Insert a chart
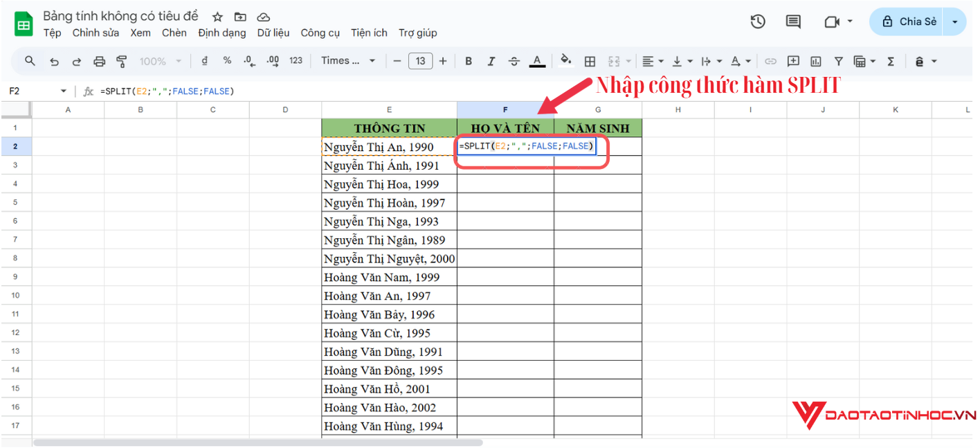Viewport: 980px width, 448px height. click(816, 61)
